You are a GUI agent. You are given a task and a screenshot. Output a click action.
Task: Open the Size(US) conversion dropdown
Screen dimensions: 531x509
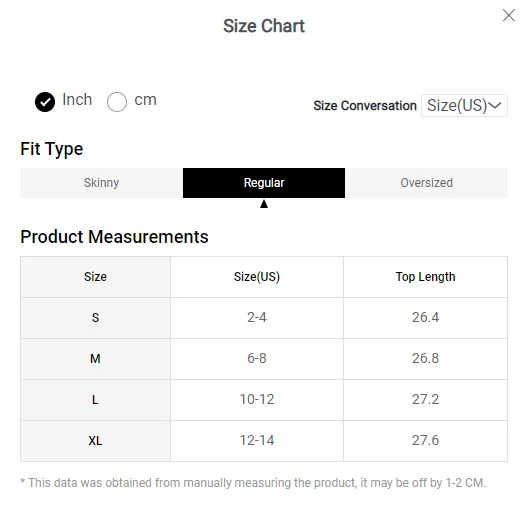click(464, 106)
